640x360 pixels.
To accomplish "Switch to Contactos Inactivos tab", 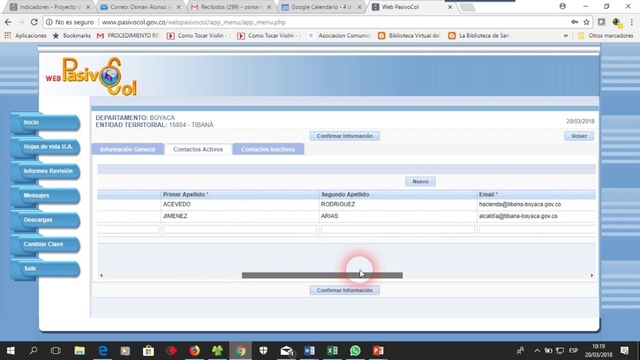I will 268,149.
